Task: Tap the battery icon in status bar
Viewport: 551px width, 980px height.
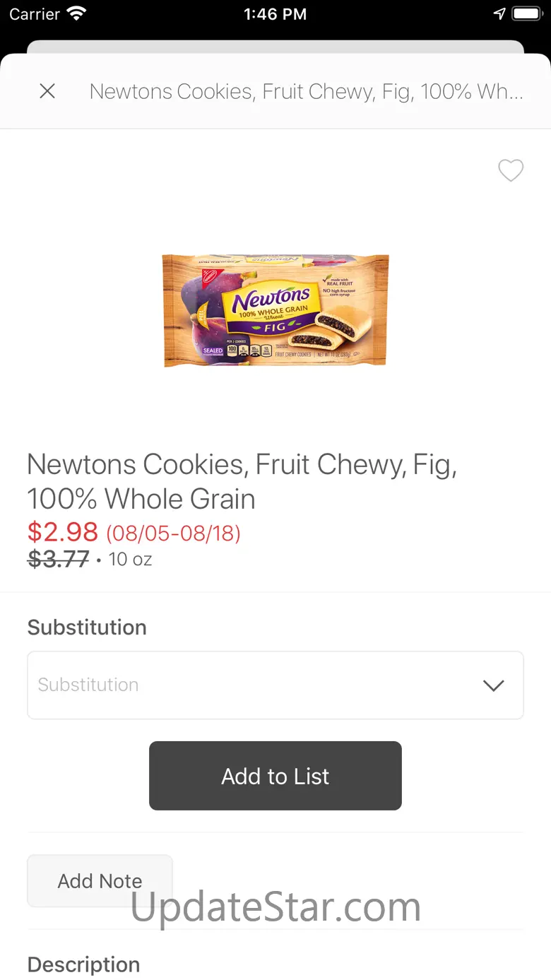Action: click(x=527, y=13)
